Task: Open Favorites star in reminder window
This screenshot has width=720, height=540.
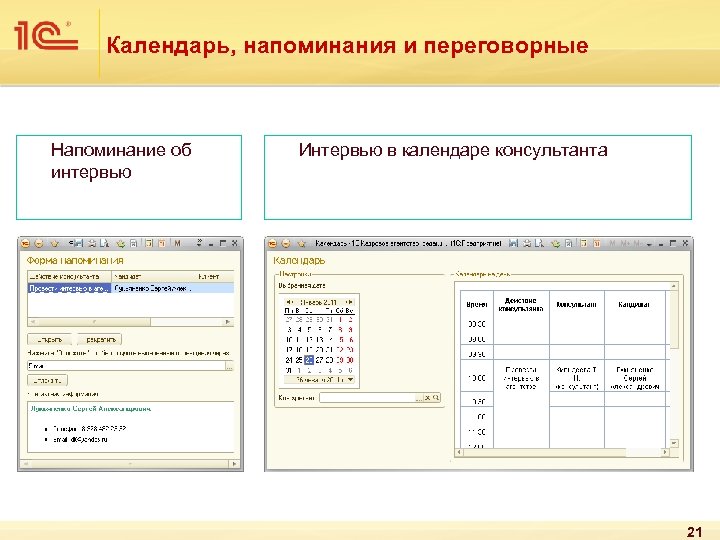Action: 55,243
